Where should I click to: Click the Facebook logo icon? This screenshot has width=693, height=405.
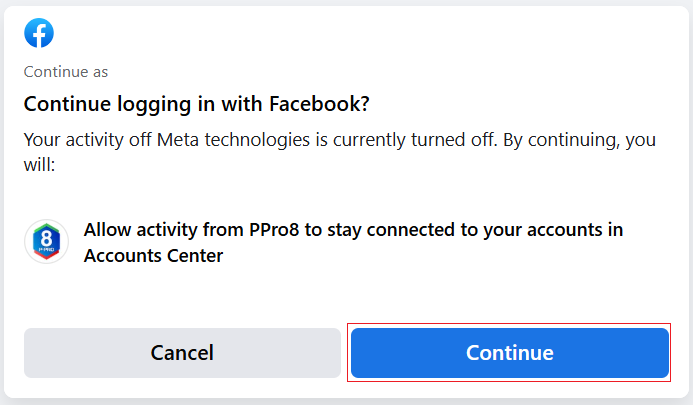coord(39,33)
